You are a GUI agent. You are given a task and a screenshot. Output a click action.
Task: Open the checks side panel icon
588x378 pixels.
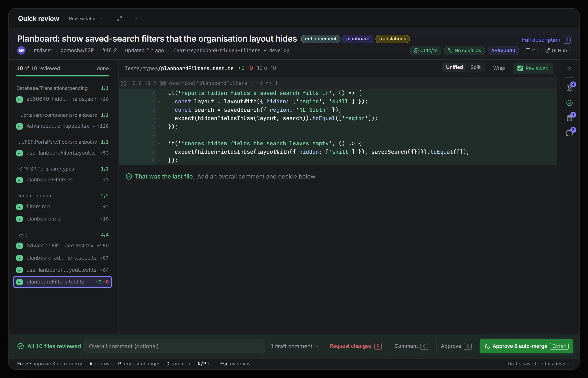(x=569, y=103)
